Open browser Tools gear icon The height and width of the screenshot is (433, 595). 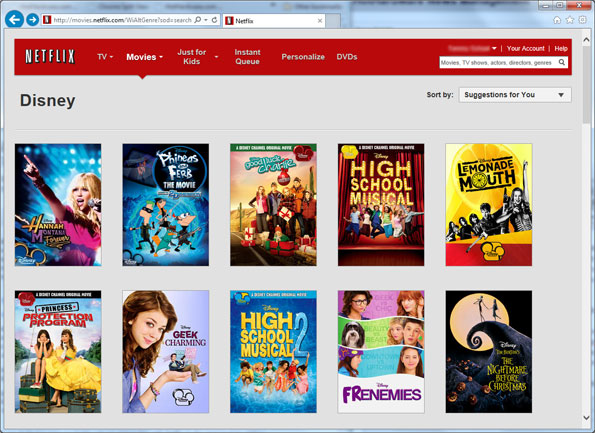[x=582, y=20]
